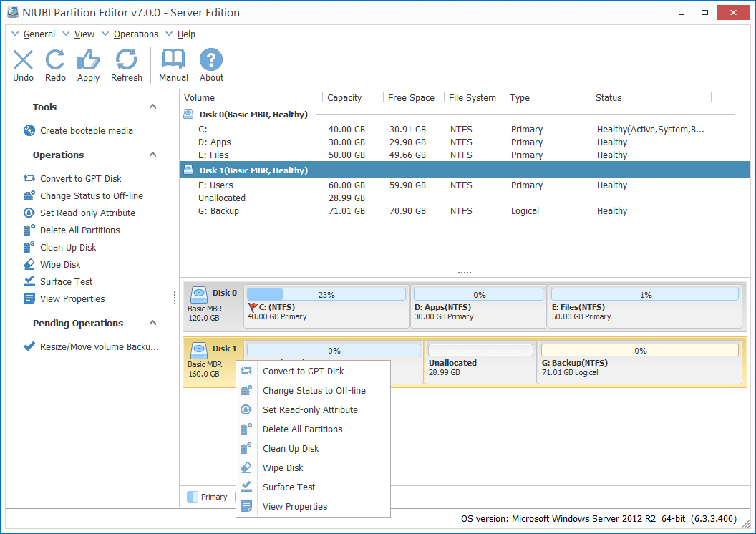Refresh the disk list
Viewport: 756px width, 534px height.
tap(126, 65)
